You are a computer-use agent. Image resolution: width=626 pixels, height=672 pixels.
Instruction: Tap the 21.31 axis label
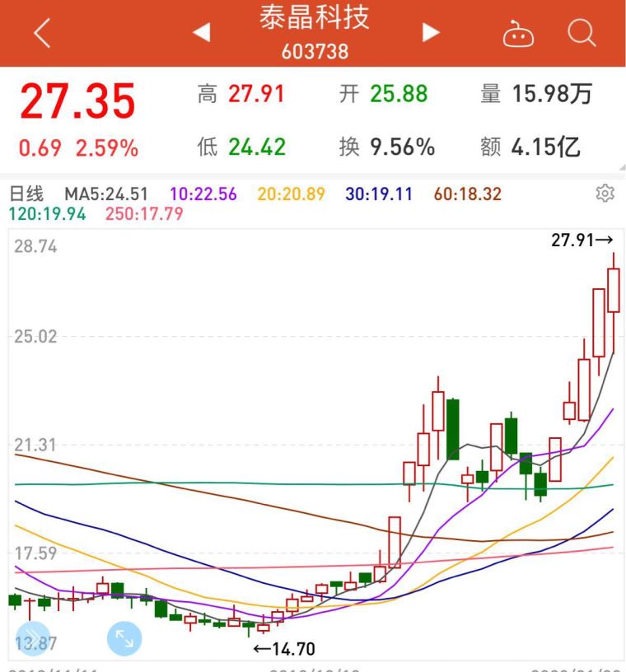click(35, 446)
